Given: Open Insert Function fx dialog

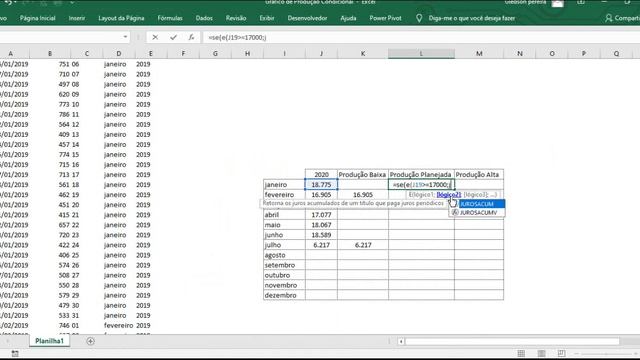Looking at the screenshot, I should (x=191, y=37).
